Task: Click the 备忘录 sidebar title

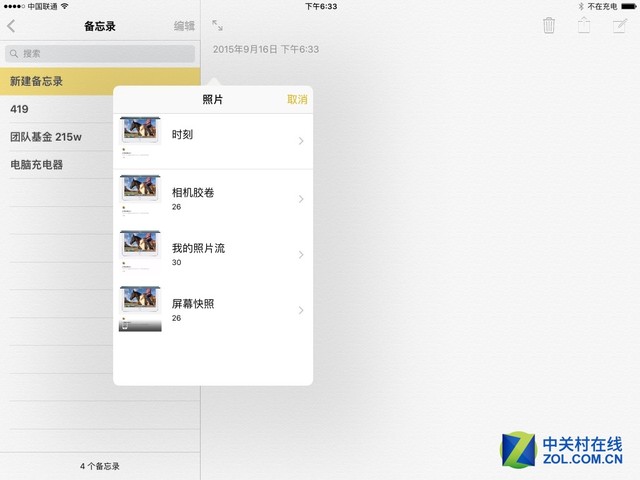Action: [100, 26]
